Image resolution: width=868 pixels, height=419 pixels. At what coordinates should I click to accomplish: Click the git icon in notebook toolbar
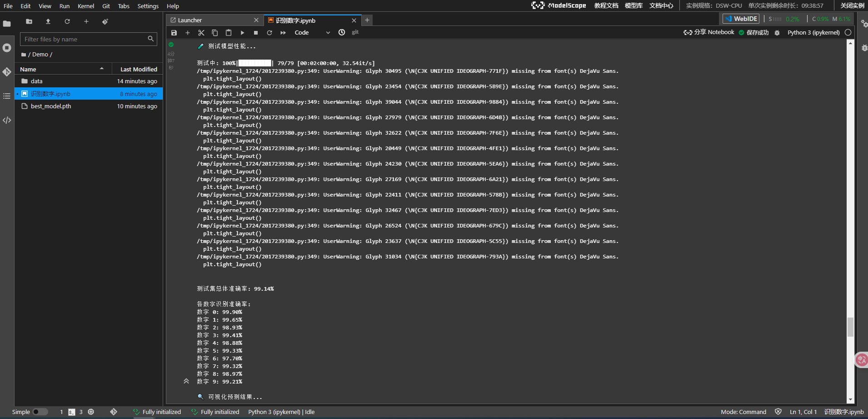[x=355, y=32]
